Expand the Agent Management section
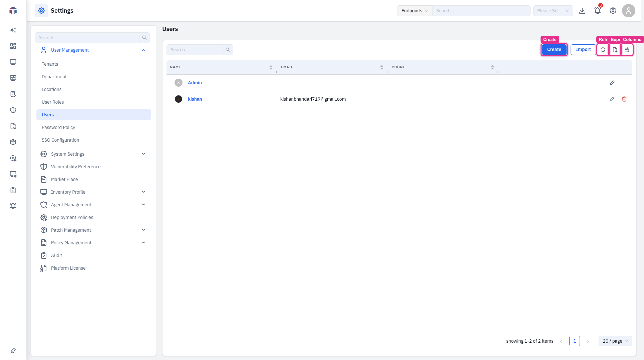The width and height of the screenshot is (644, 360). point(143,205)
